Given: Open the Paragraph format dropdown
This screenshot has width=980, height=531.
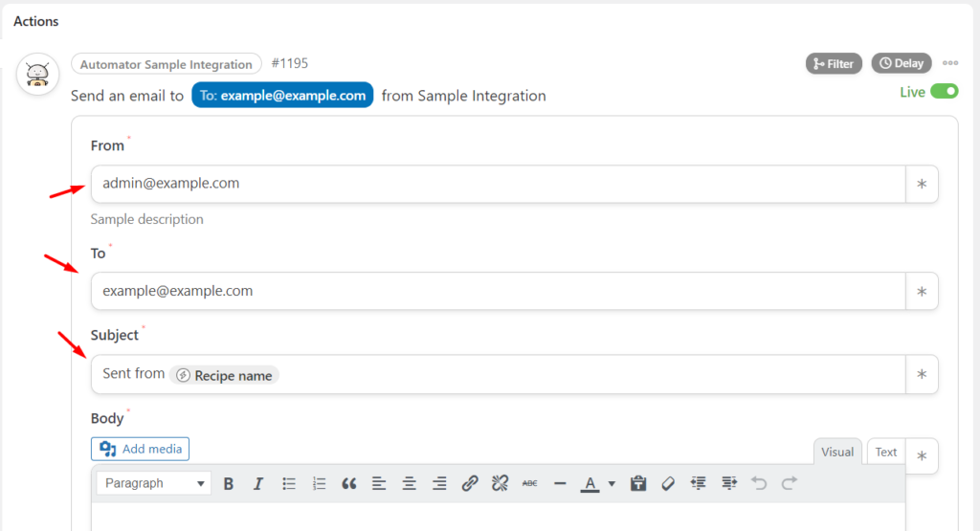Looking at the screenshot, I should coord(153,484).
